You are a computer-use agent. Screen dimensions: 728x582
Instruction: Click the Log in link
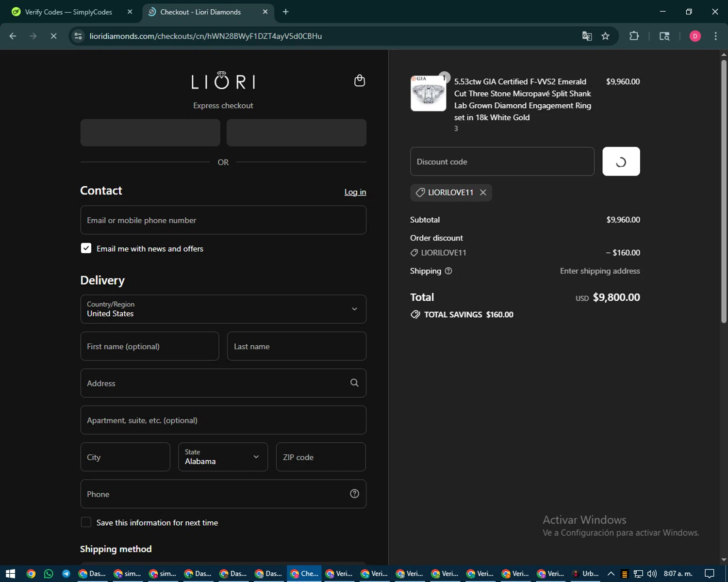click(x=355, y=192)
